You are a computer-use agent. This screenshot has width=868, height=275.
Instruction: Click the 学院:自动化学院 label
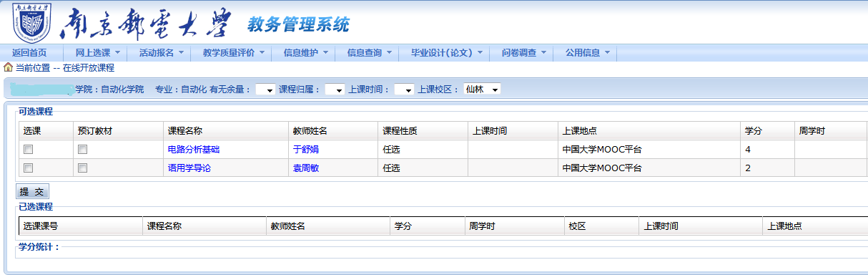point(109,90)
